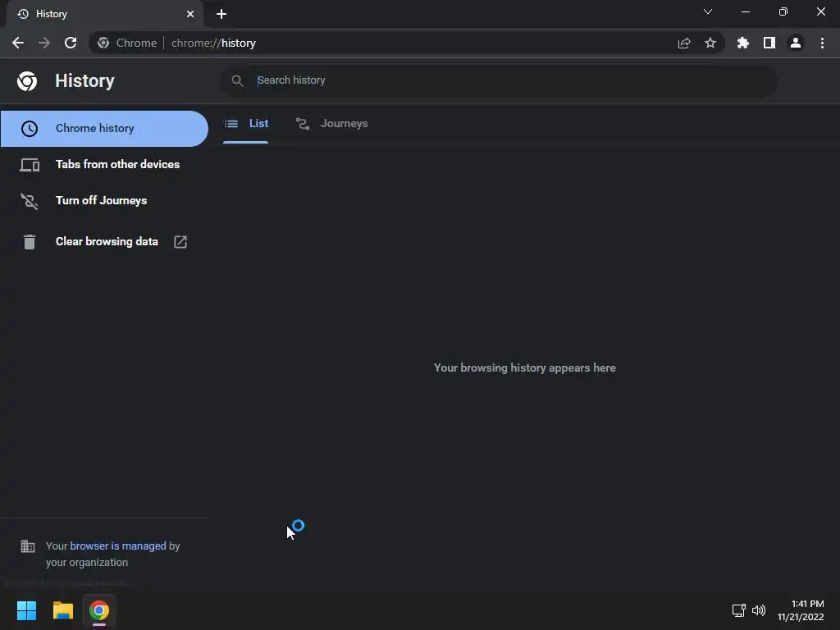840x630 pixels.
Task: Minimize the Chrome window
Action: point(745,11)
